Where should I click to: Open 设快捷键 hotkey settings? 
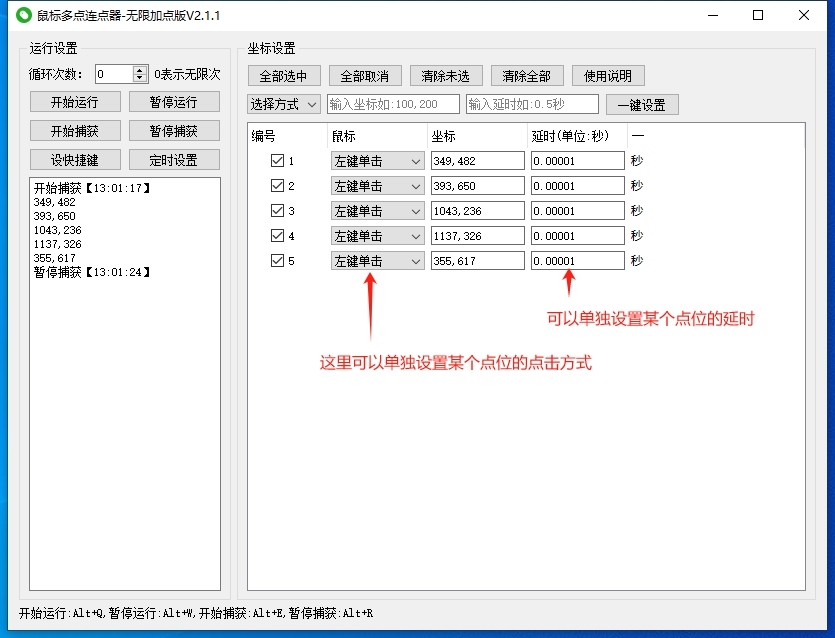pyautogui.click(x=75, y=160)
